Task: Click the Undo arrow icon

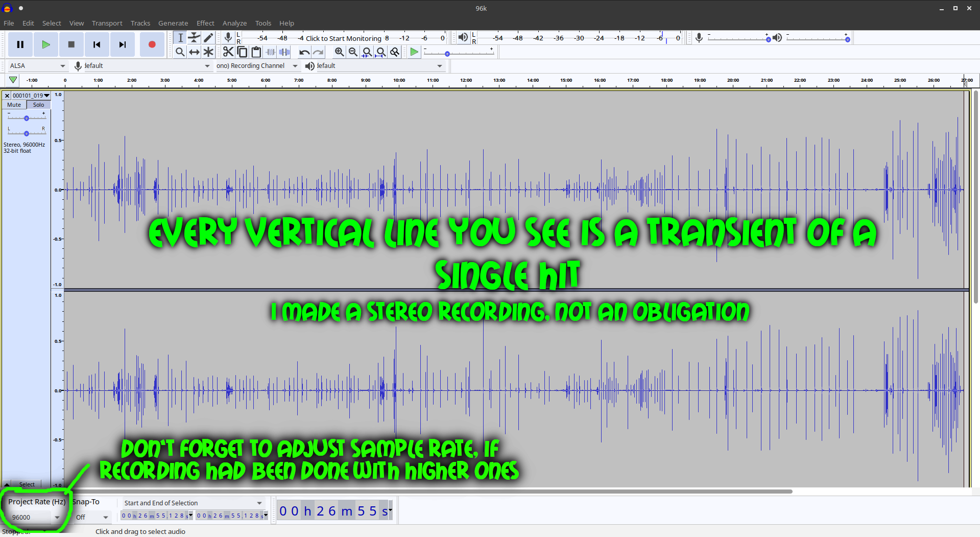Action: point(304,52)
